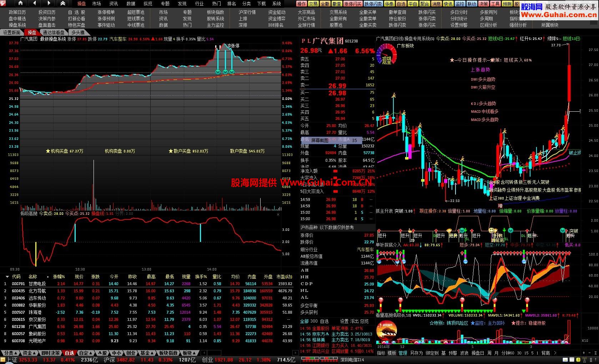The width and height of the screenshot is (599, 364).
Task: Select the 甘肃电投 row in watchlist
Action: point(149,284)
